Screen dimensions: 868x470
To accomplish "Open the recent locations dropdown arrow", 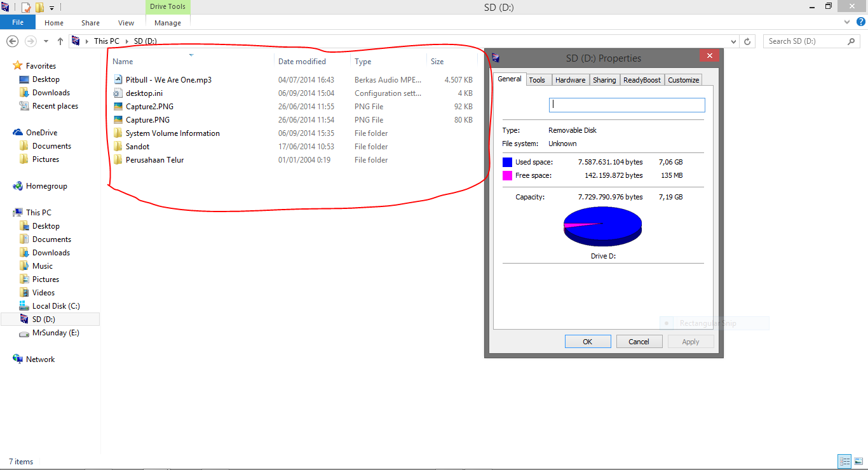I will pos(46,41).
